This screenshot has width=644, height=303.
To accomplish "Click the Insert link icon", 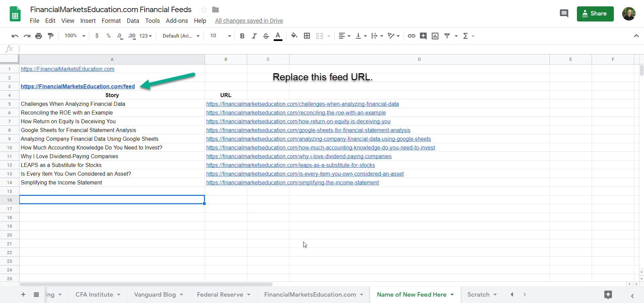I will tap(412, 36).
